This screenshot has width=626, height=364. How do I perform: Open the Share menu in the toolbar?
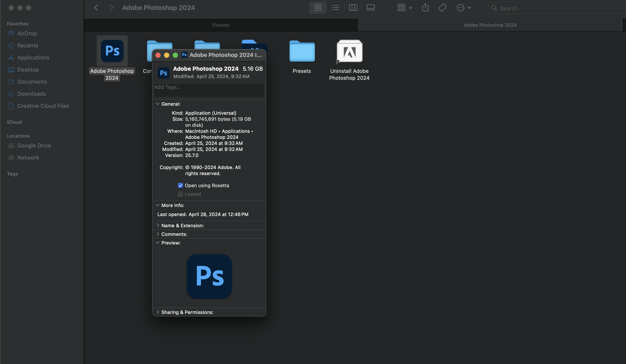(425, 8)
